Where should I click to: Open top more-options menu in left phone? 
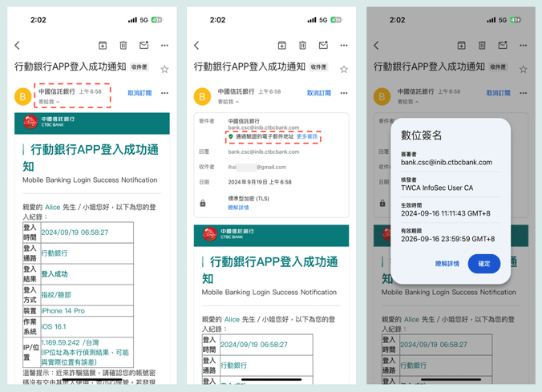tap(164, 45)
